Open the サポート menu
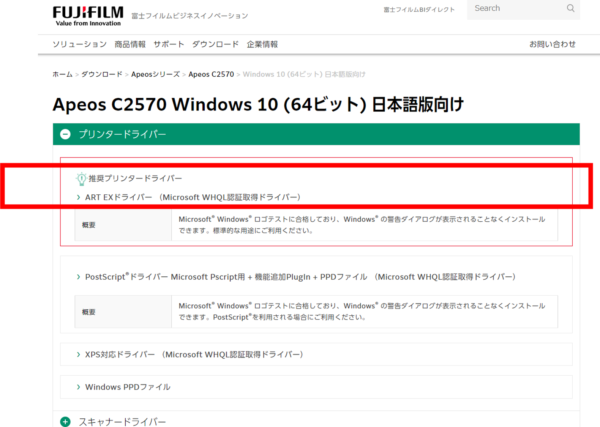This screenshot has width=600, height=427. pyautogui.click(x=169, y=45)
